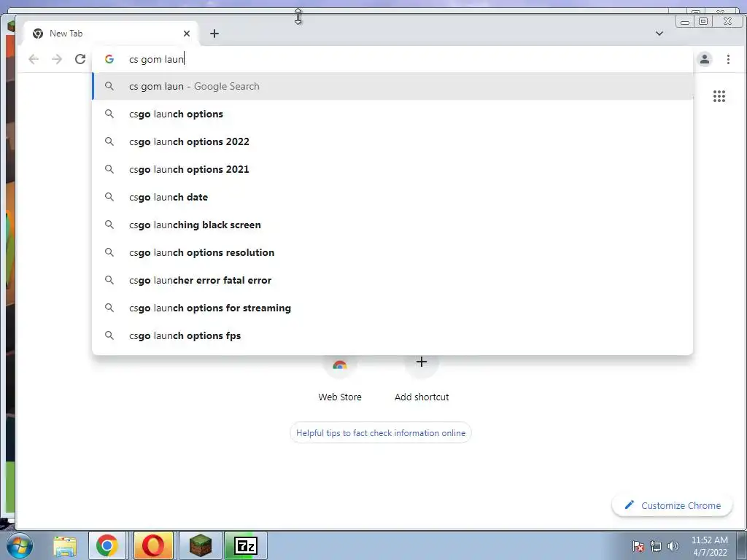Image resolution: width=747 pixels, height=560 pixels.
Task: Select the New Tab tab
Action: click(x=111, y=34)
